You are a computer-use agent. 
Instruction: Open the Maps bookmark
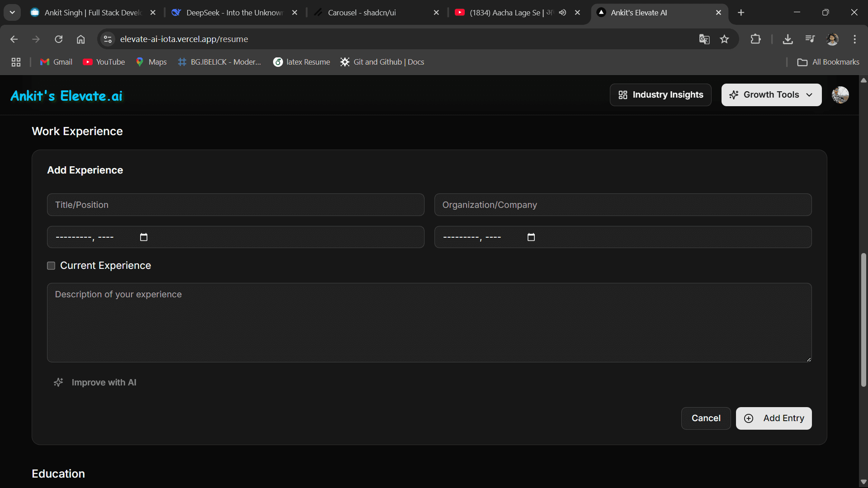coord(151,62)
